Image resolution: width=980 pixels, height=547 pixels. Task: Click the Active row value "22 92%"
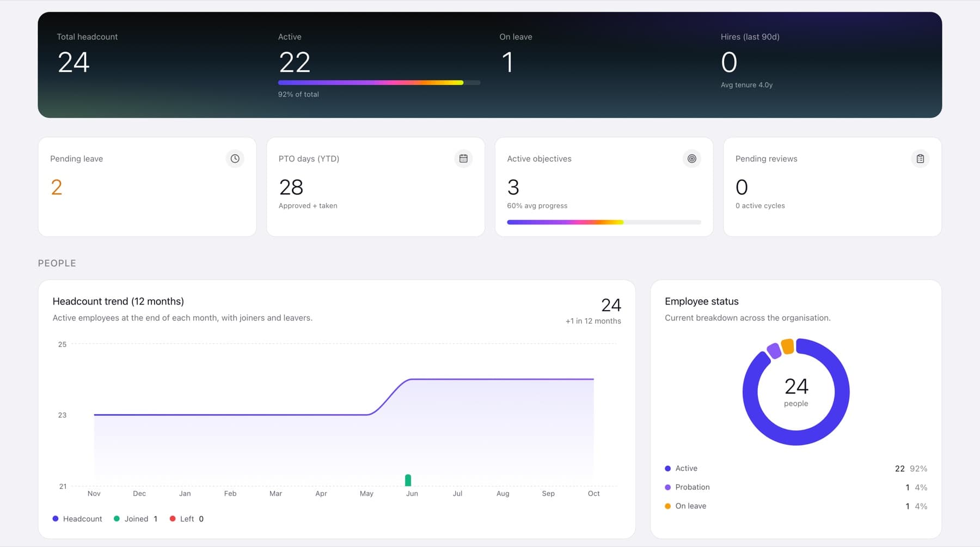911,469
